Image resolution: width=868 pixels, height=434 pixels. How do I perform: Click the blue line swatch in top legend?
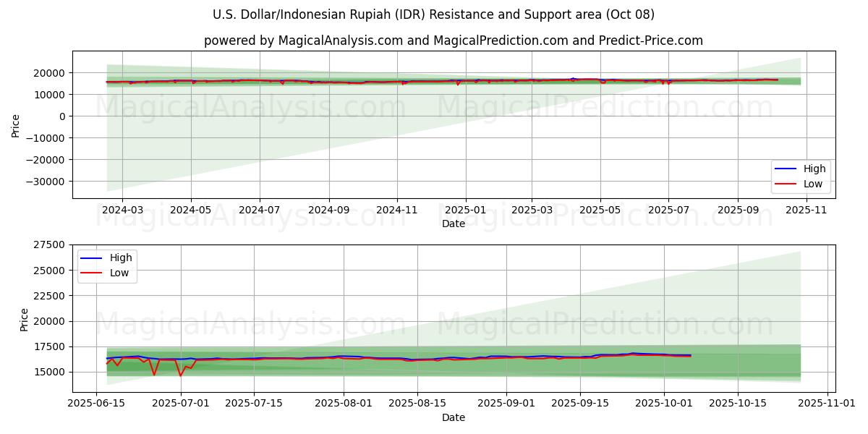tap(786, 169)
